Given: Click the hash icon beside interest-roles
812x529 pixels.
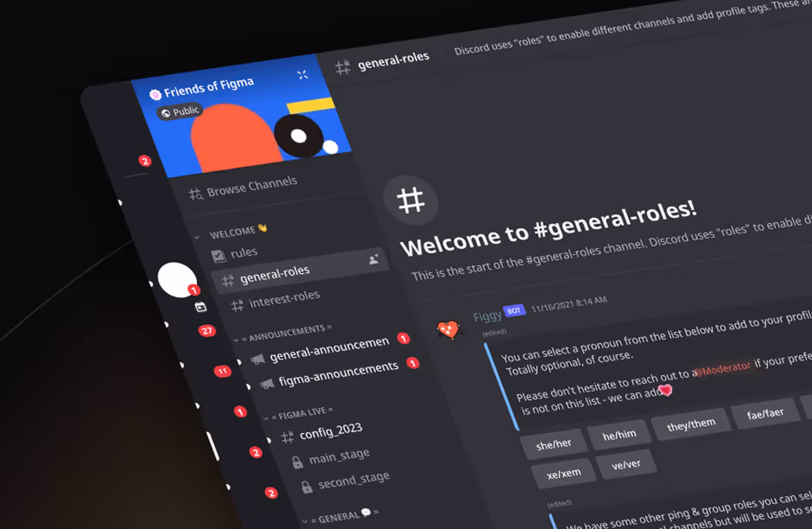Looking at the screenshot, I should click(x=237, y=306).
